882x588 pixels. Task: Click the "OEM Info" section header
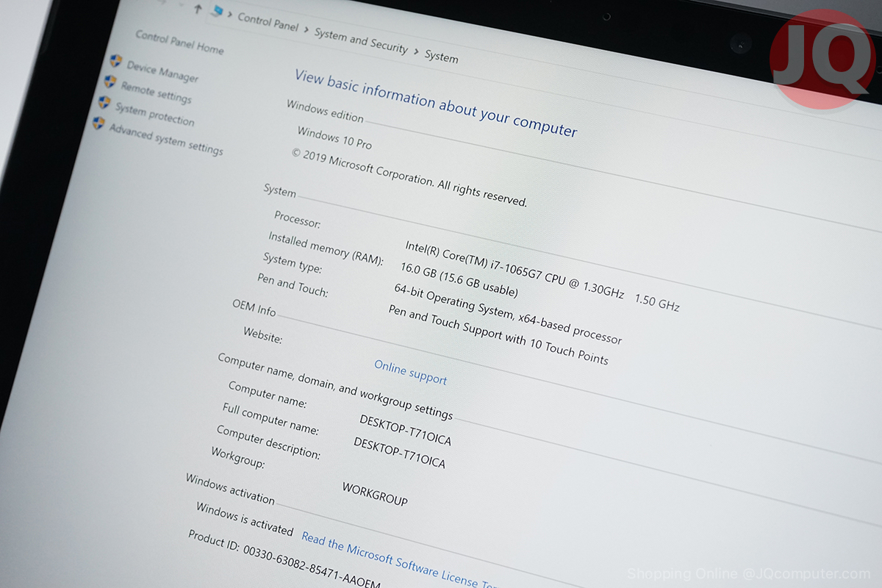(x=254, y=307)
